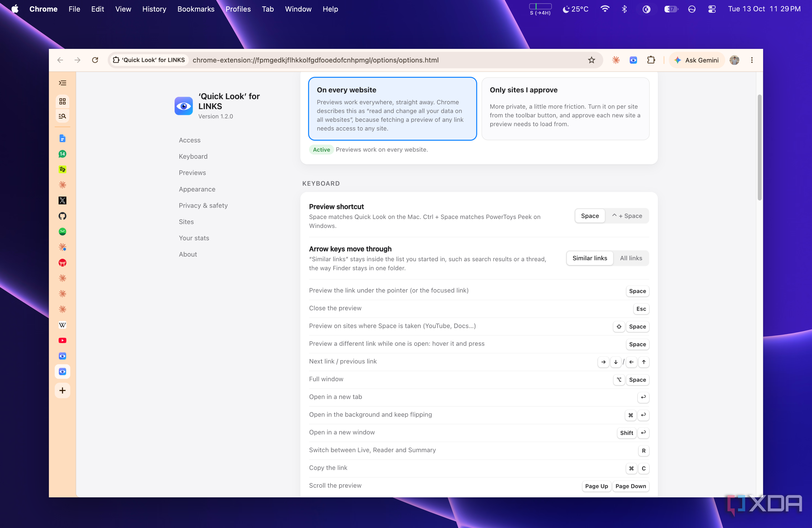Viewport: 812px width, 528px height.
Task: Open the tab grid overview icon
Action: click(62, 101)
